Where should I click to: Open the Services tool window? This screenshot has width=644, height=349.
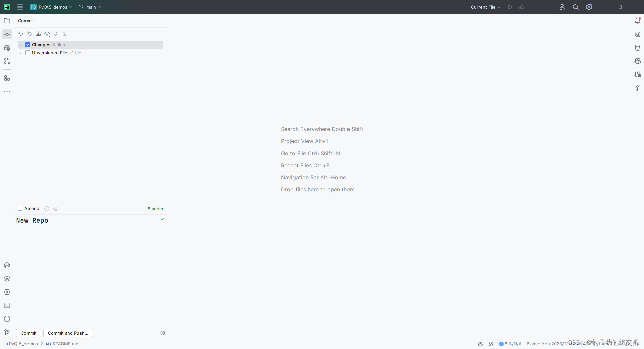7,292
